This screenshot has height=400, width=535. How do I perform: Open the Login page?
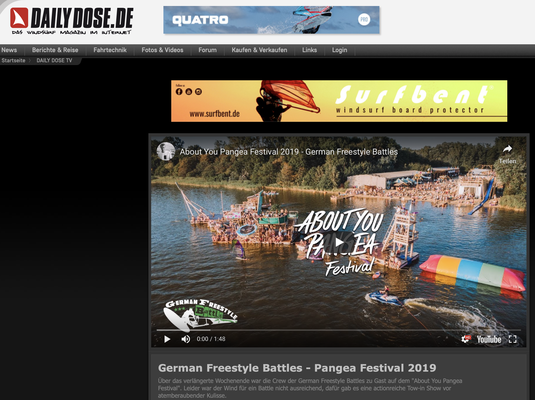(x=339, y=50)
